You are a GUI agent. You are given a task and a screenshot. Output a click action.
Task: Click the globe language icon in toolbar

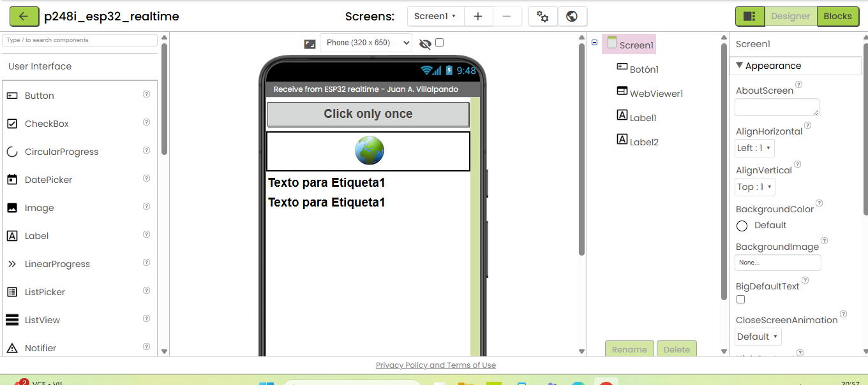tap(572, 17)
